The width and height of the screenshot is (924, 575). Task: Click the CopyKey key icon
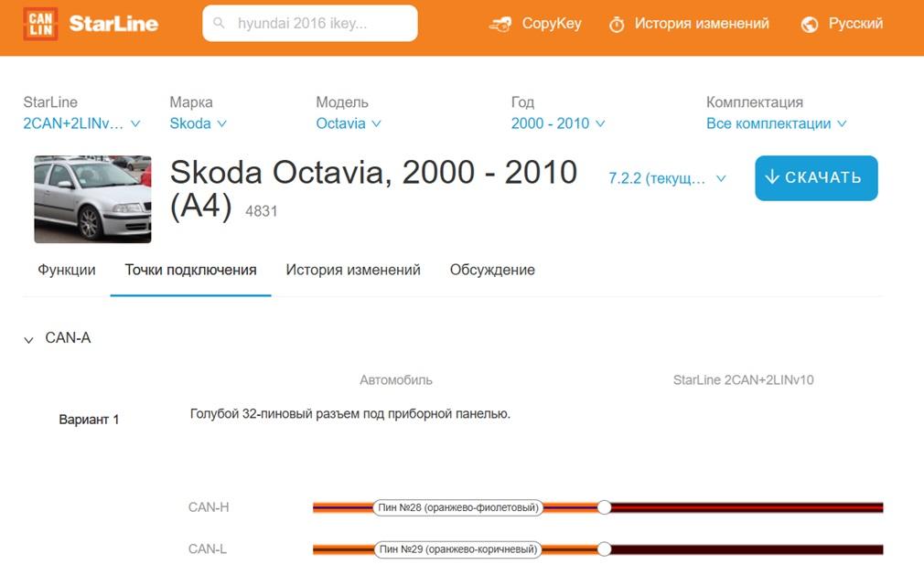(500, 25)
